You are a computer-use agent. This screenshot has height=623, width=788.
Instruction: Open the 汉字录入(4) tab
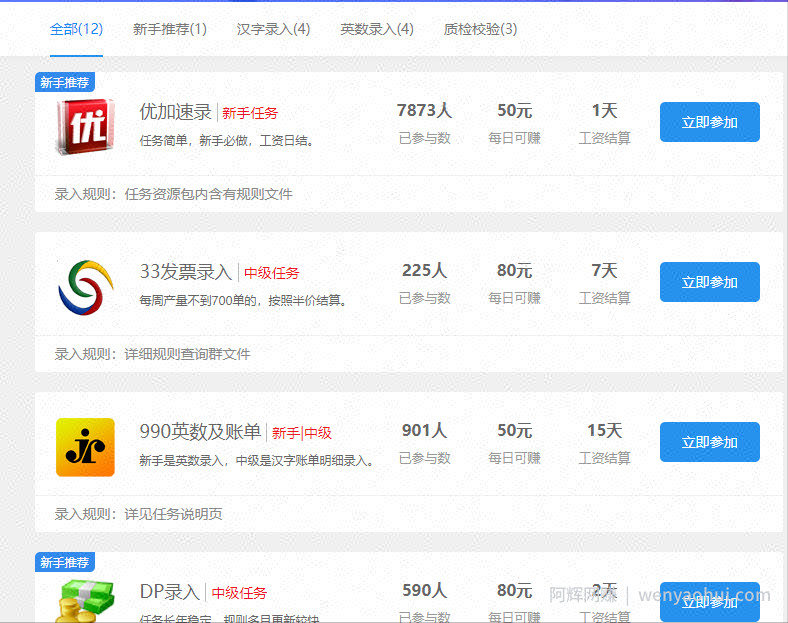click(x=273, y=29)
